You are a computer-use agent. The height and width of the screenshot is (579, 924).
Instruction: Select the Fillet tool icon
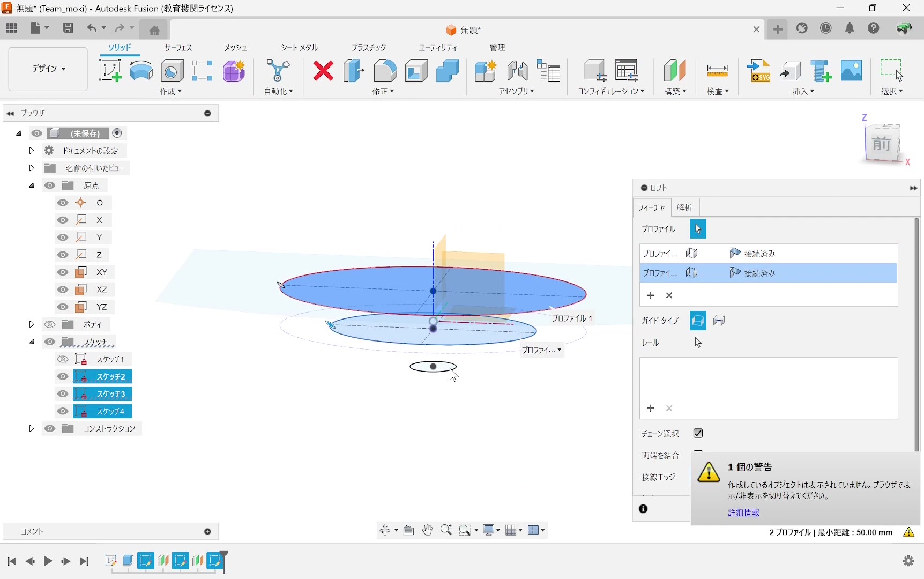click(x=385, y=71)
